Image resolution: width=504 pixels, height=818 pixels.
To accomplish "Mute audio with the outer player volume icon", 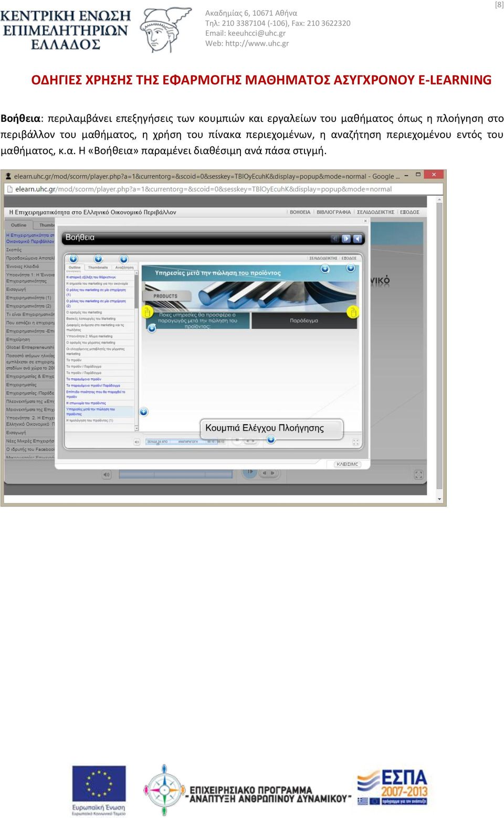I will coord(107,474).
